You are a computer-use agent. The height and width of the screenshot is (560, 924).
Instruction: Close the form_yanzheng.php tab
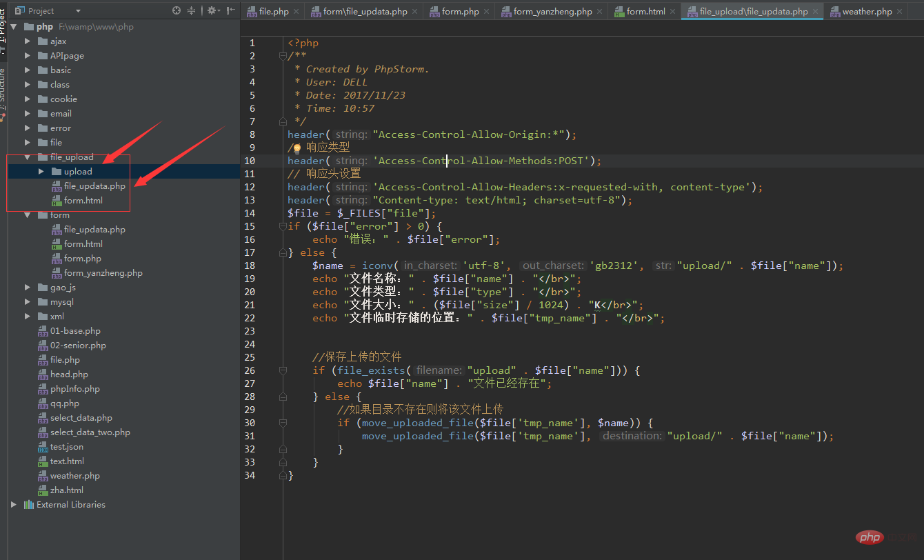599,12
